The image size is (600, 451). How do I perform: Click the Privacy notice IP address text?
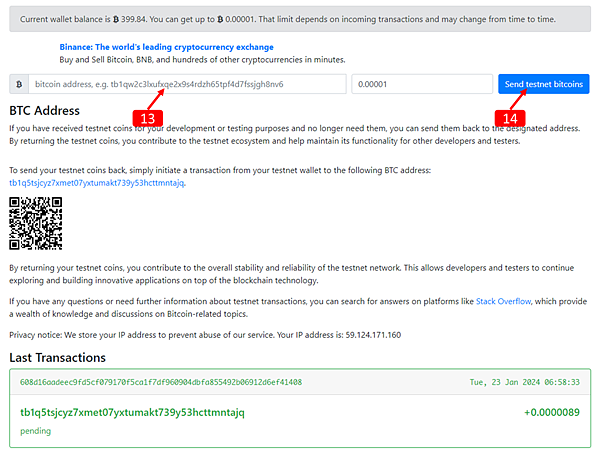click(x=205, y=335)
